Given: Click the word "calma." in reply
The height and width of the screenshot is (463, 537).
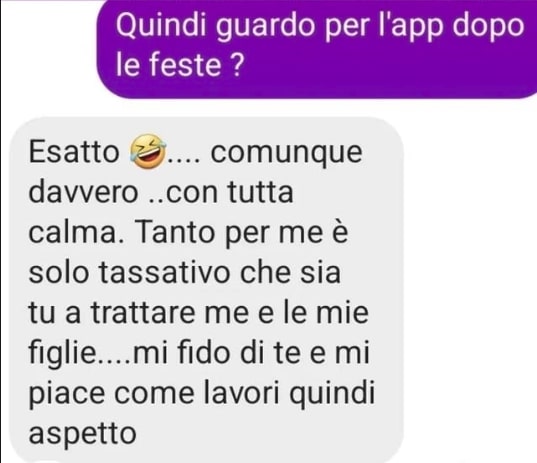Looking at the screenshot, I should 76,232.
